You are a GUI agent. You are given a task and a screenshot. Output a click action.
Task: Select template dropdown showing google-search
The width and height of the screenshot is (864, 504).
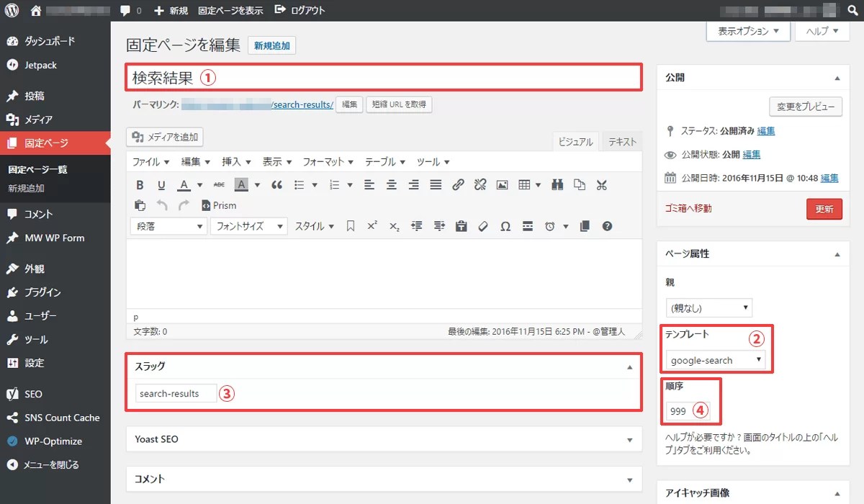[716, 360]
